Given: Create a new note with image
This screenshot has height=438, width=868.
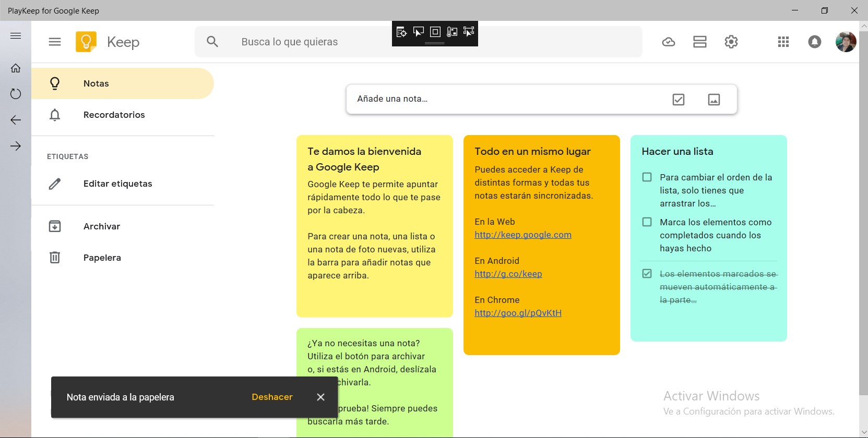Looking at the screenshot, I should (x=714, y=99).
